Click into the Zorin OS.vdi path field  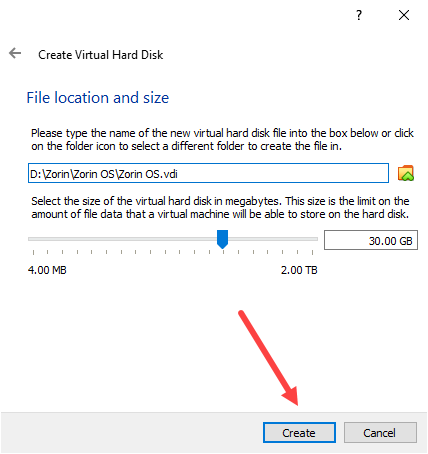pyautogui.click(x=208, y=173)
